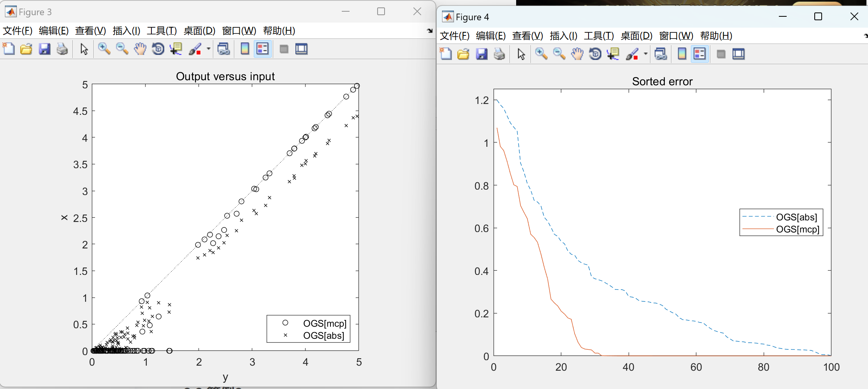Select Brush data tool in Figure 4
The width and height of the screenshot is (868, 389).
tap(633, 54)
